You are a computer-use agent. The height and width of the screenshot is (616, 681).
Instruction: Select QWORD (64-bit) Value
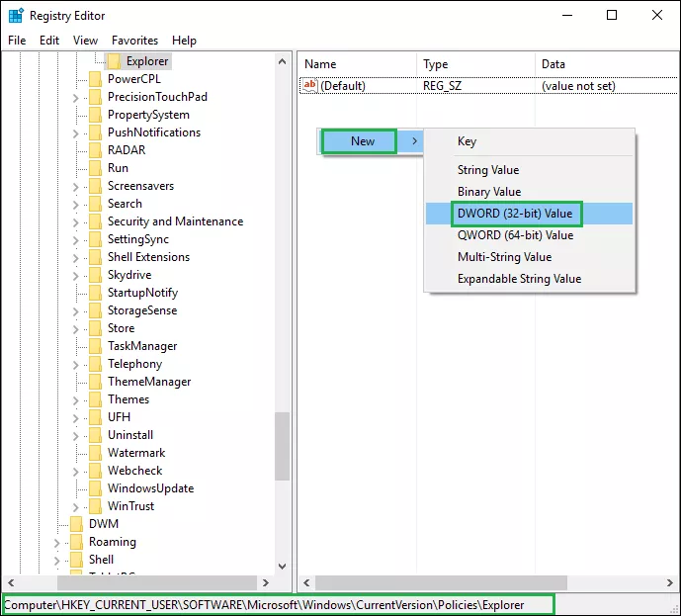point(529,235)
